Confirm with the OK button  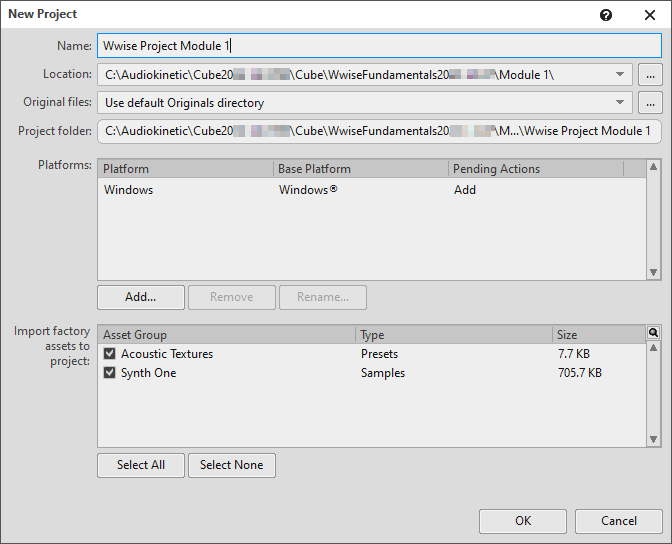tap(523, 521)
